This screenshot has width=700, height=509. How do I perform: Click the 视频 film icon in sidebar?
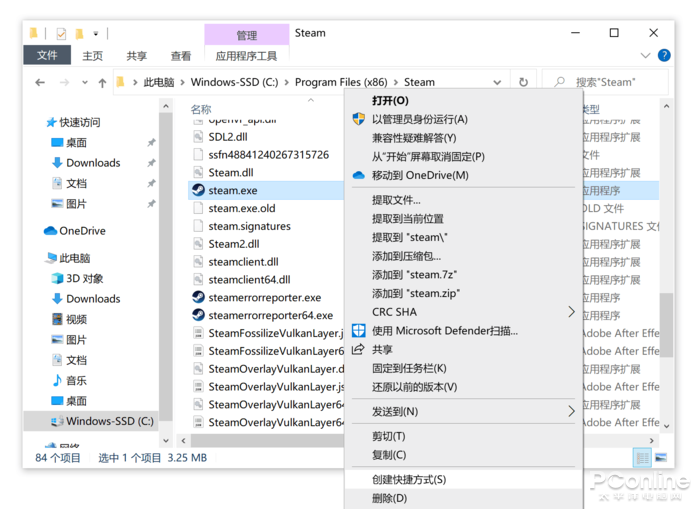click(57, 319)
